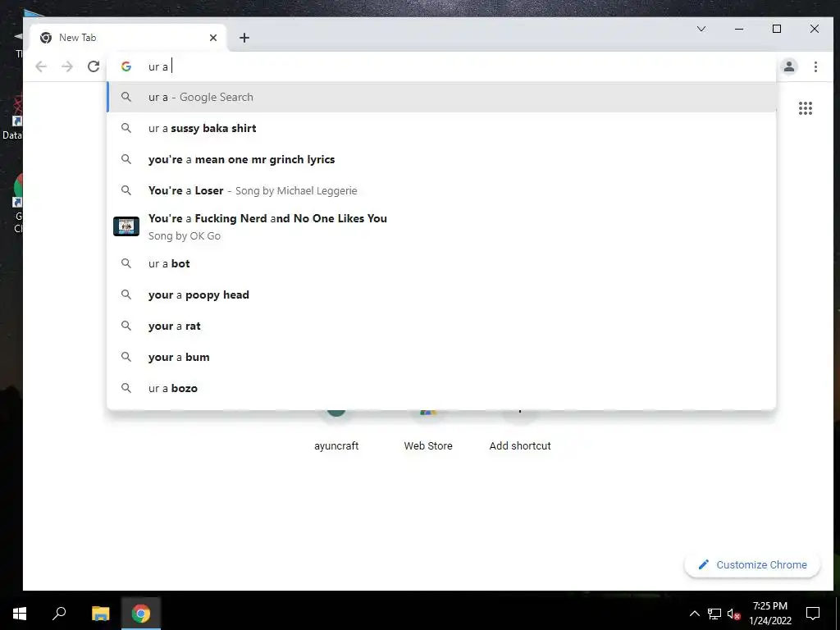Open the Google apps grid
The height and width of the screenshot is (630, 840).
coord(806,108)
